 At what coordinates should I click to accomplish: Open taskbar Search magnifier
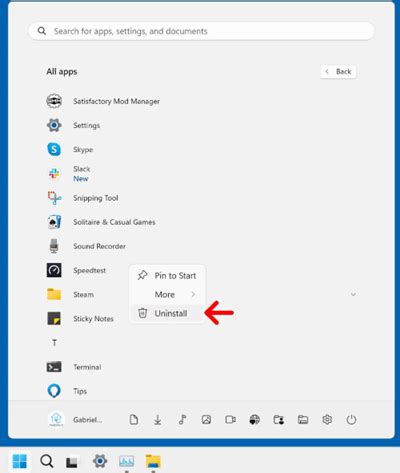(x=47, y=461)
